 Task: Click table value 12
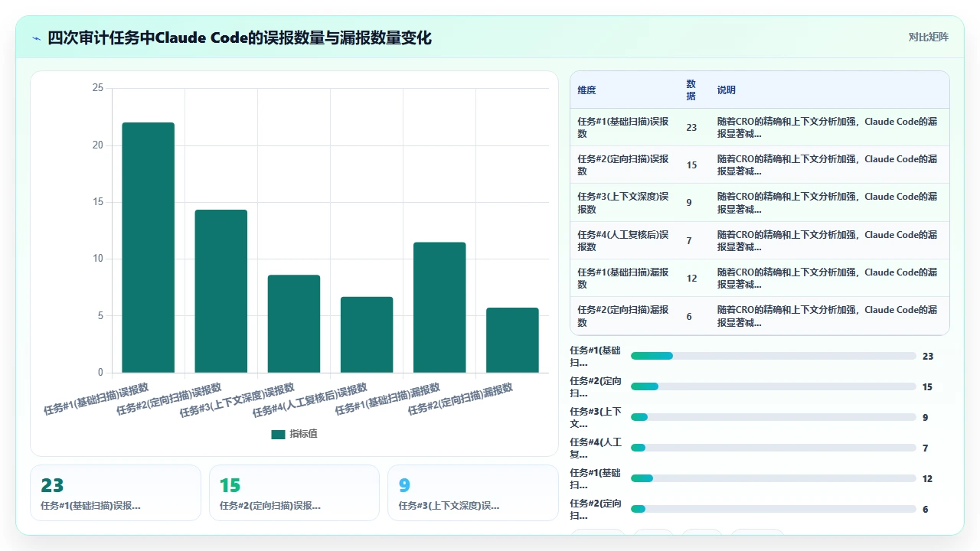(x=691, y=279)
